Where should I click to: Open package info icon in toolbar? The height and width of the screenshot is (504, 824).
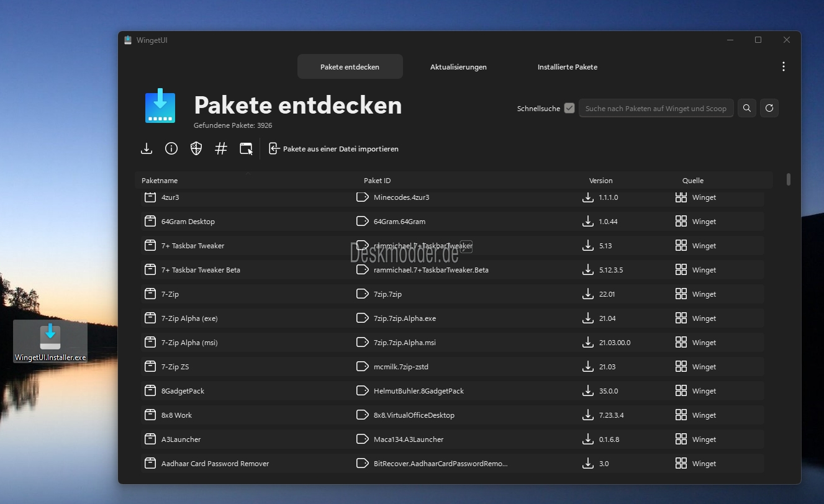(171, 148)
